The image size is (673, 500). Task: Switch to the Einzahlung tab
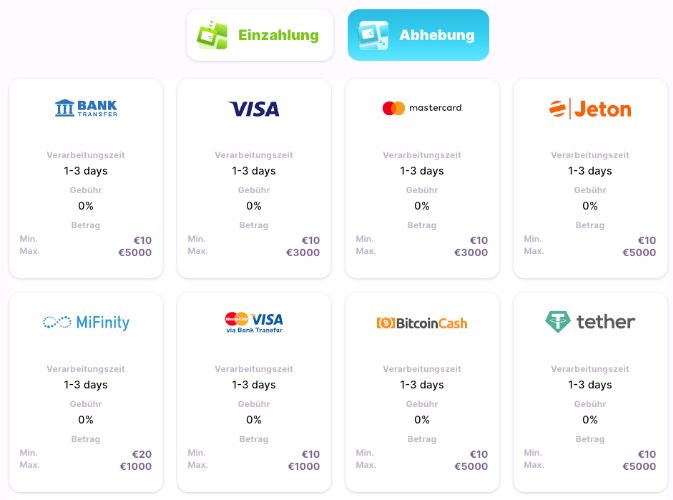[260, 35]
